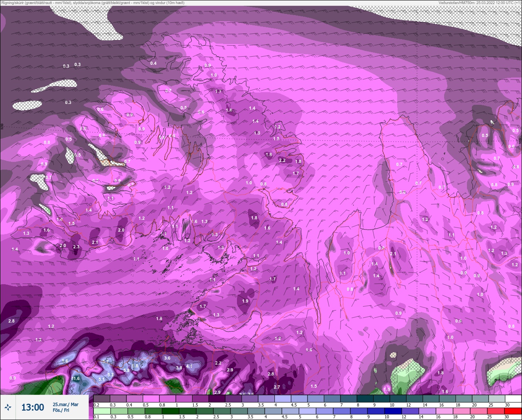Click the 2.7 precipitation value on the map
522x420 pixels.
tap(277, 387)
